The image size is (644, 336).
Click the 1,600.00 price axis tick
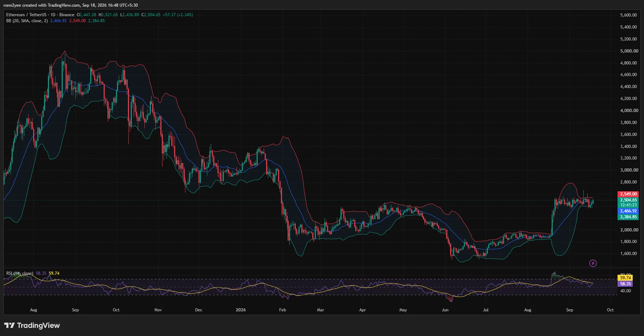pos(628,254)
